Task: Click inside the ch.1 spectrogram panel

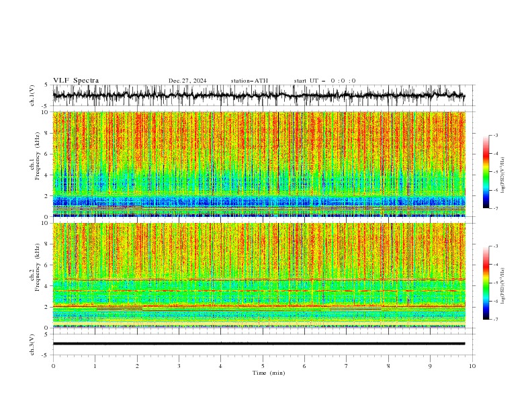Action: coord(259,164)
